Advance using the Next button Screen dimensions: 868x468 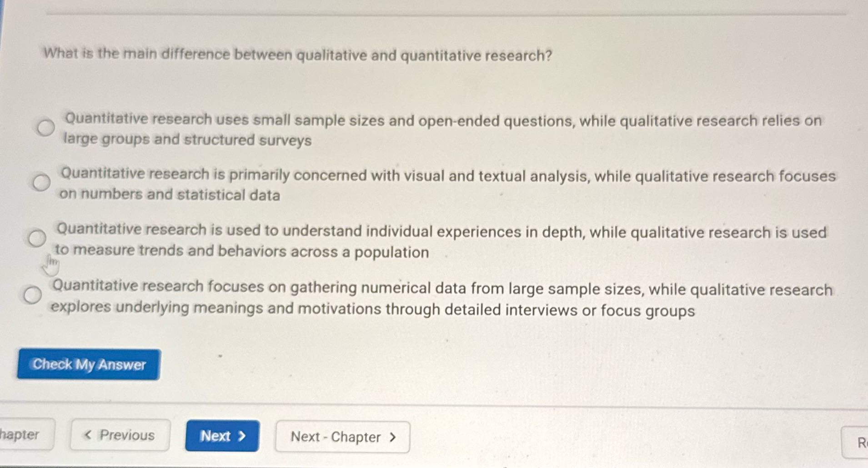pyautogui.click(x=221, y=436)
